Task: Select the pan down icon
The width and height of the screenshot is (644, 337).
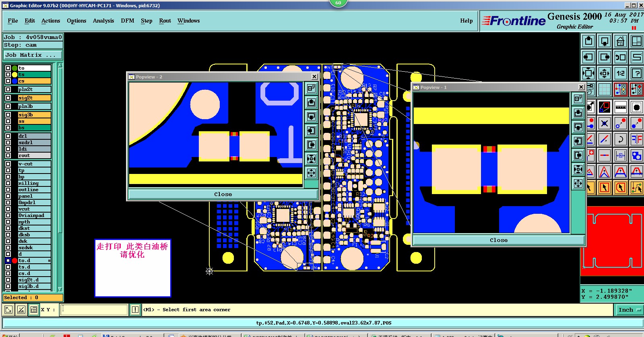Action: [605, 41]
